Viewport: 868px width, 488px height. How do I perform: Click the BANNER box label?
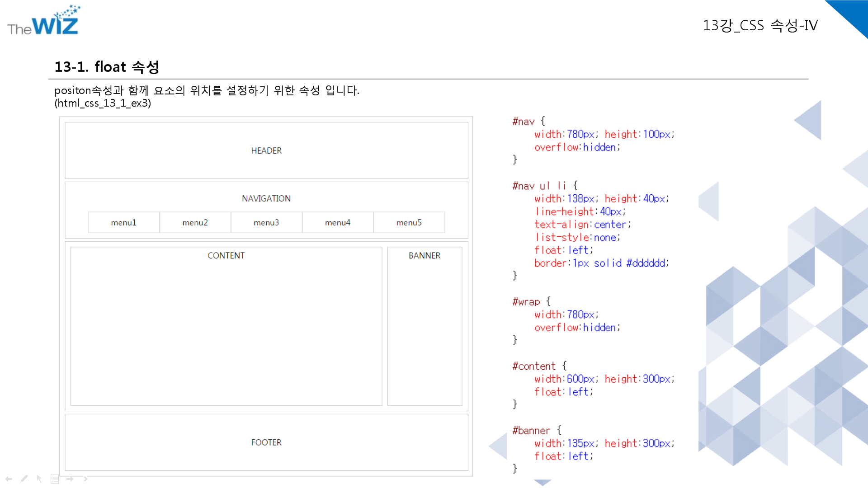(x=424, y=256)
